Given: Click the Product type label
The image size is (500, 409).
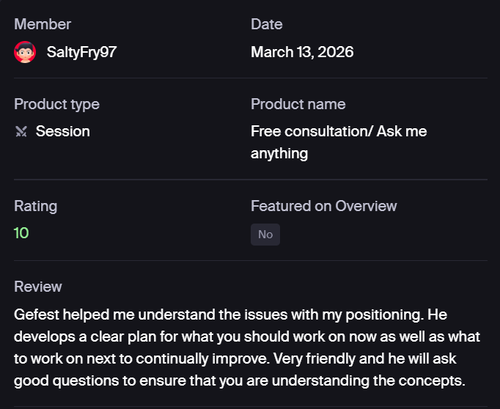Looking at the screenshot, I should 57,104.
